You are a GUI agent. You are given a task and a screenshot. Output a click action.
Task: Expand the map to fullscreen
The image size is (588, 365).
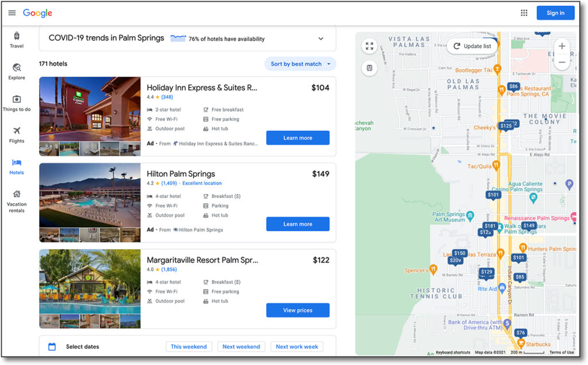pyautogui.click(x=369, y=46)
